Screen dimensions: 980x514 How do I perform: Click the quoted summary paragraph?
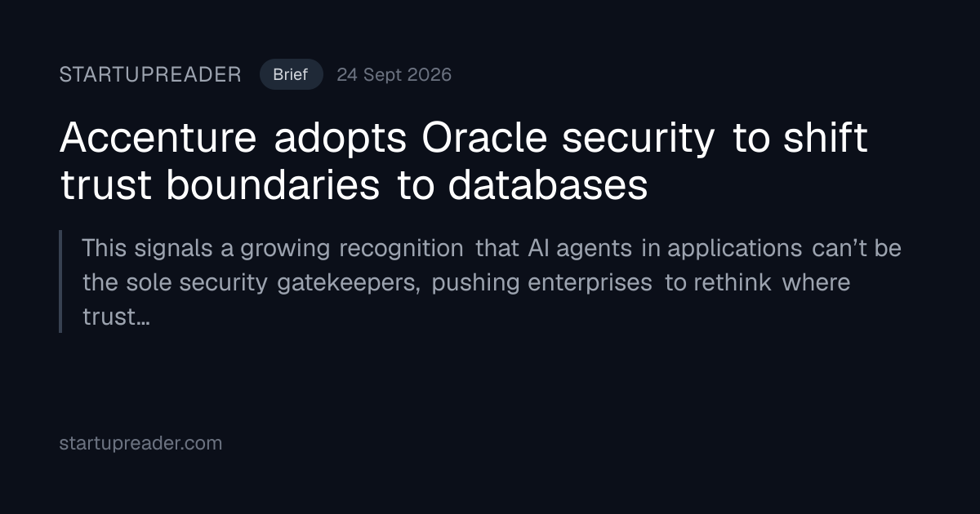(492, 281)
